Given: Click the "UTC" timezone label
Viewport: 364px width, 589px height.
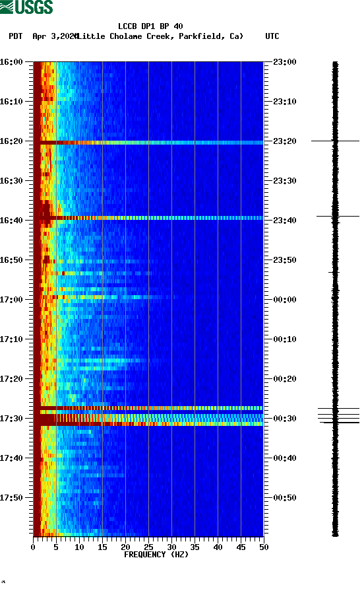Looking at the screenshot, I should click(x=272, y=36).
